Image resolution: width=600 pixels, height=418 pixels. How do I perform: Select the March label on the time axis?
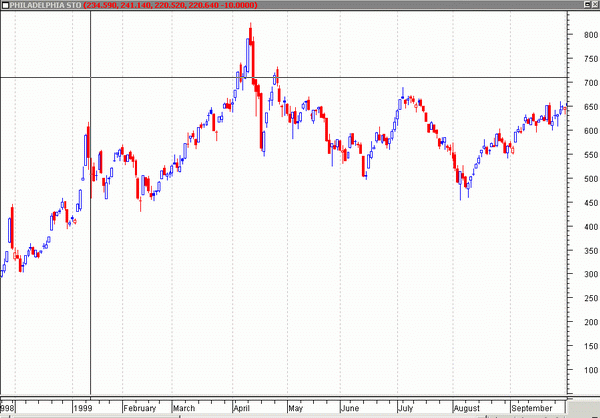coord(184,408)
